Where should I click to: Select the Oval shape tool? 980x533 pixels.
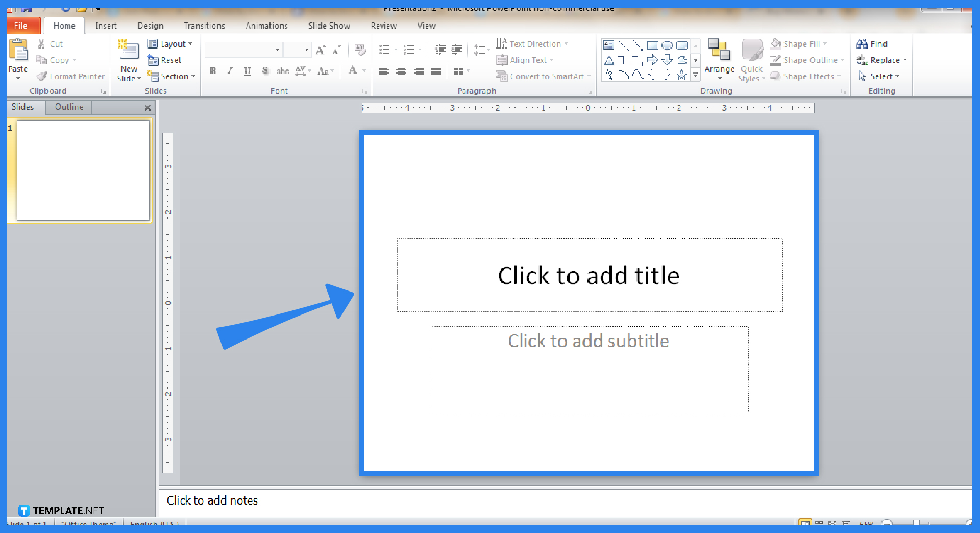click(x=667, y=45)
